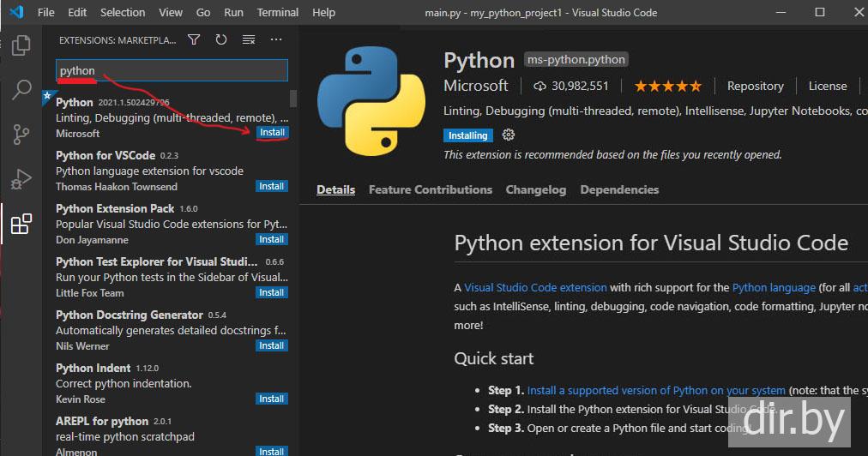Open the Source Control view
The width and height of the screenshot is (868, 456).
pos(21,135)
